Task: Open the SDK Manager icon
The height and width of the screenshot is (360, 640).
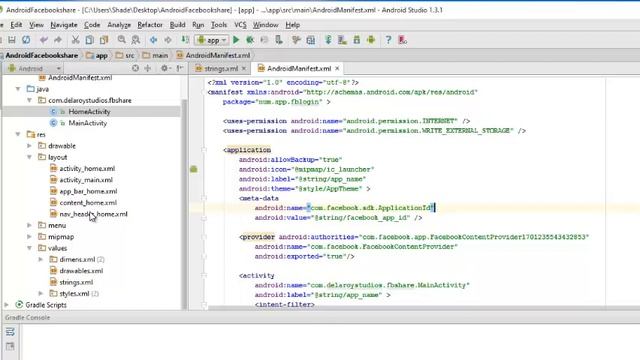Action: click(356, 40)
